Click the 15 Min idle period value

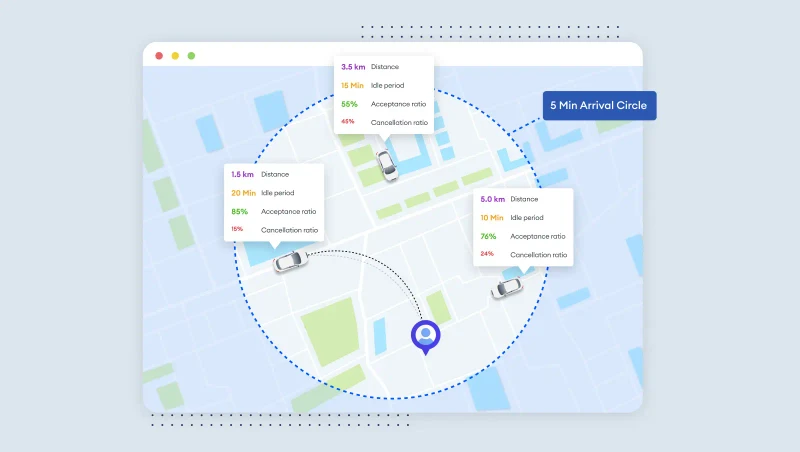pos(352,85)
